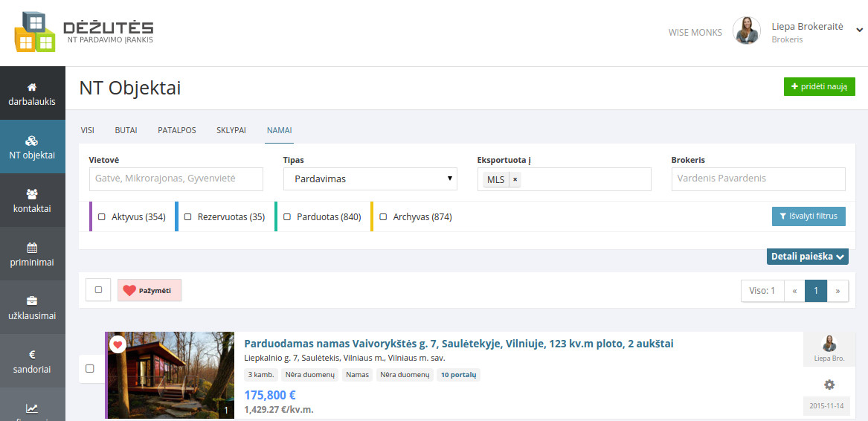Tick the Archyvas (874) checkbox
868x421 pixels.
[x=383, y=217]
